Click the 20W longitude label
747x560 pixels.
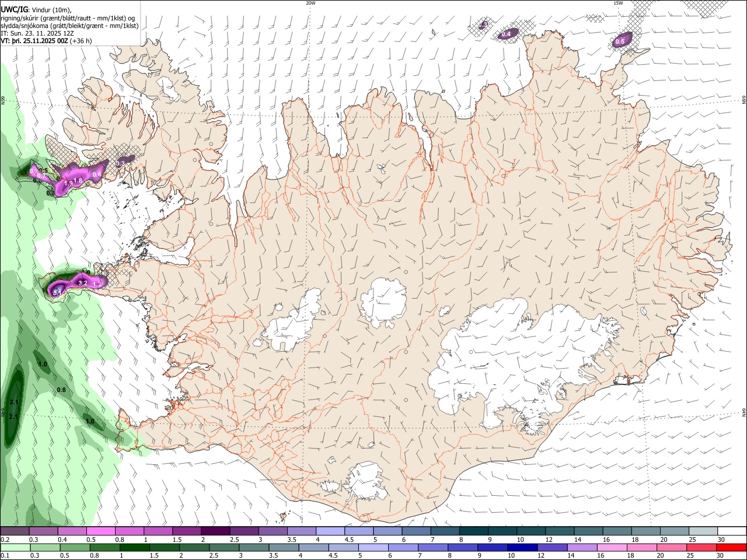pyautogui.click(x=310, y=3)
